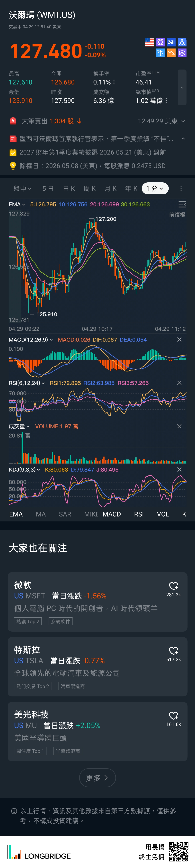Select SAR in the indicator bar
This screenshot has width=195, height=868.
click(65, 514)
